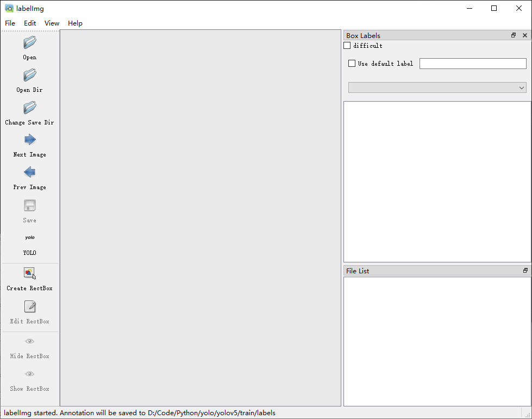The image size is (532, 419).
Task: Go back with Prev Image arrow
Action: 29,172
